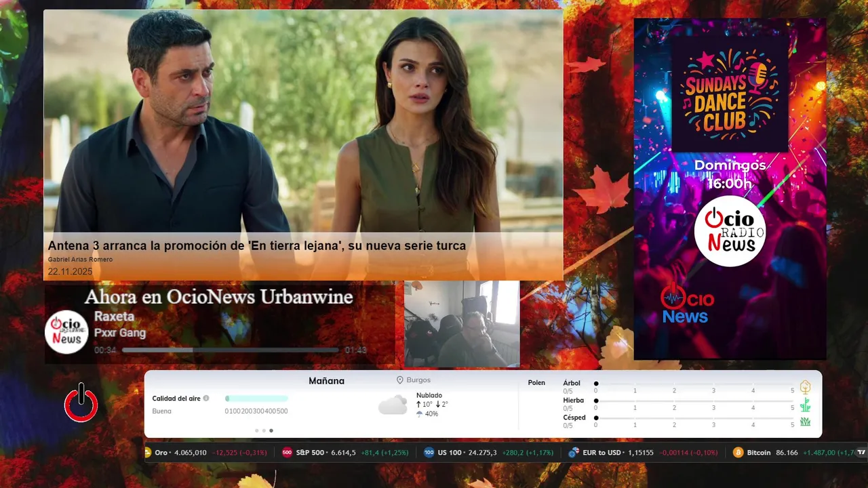Click the Oro change −12,525 (−0,31%)

tap(239, 453)
